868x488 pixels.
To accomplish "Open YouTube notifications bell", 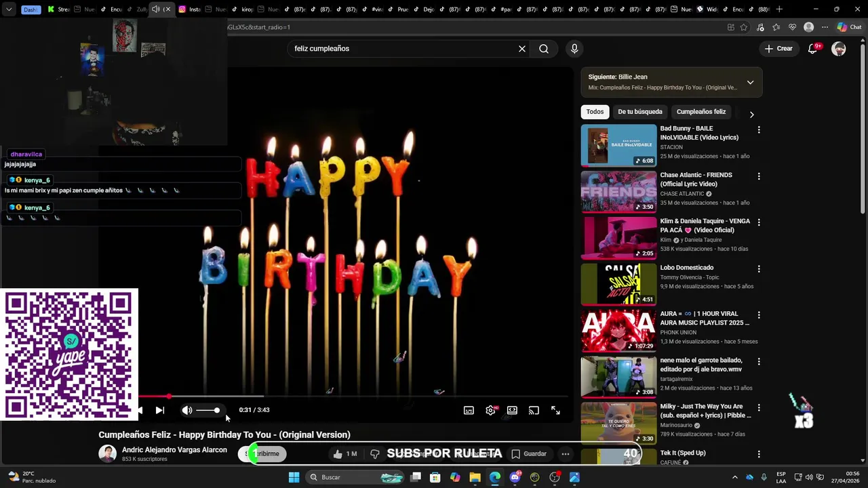I will coord(812,49).
